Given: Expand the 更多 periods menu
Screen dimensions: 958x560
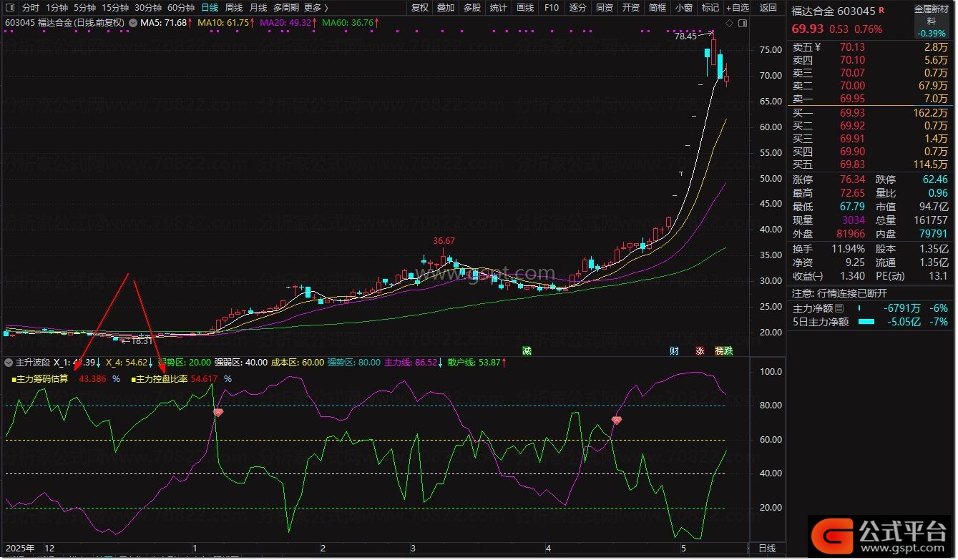Looking at the screenshot, I should coord(316,8).
